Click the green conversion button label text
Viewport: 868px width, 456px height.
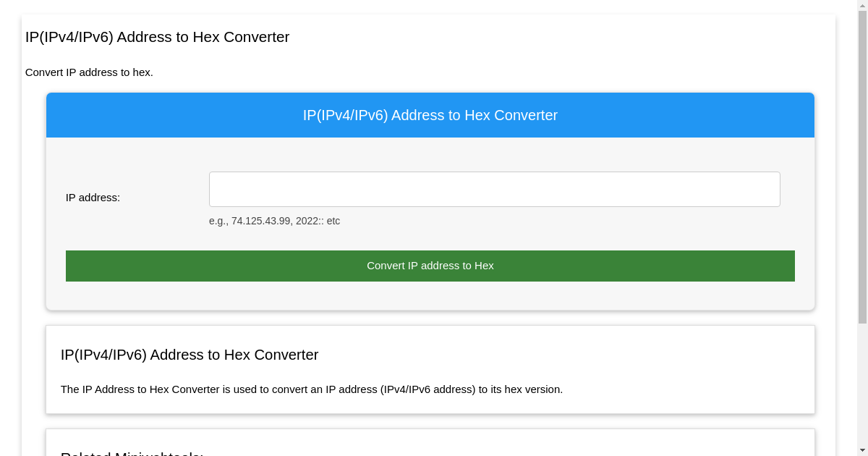point(430,266)
